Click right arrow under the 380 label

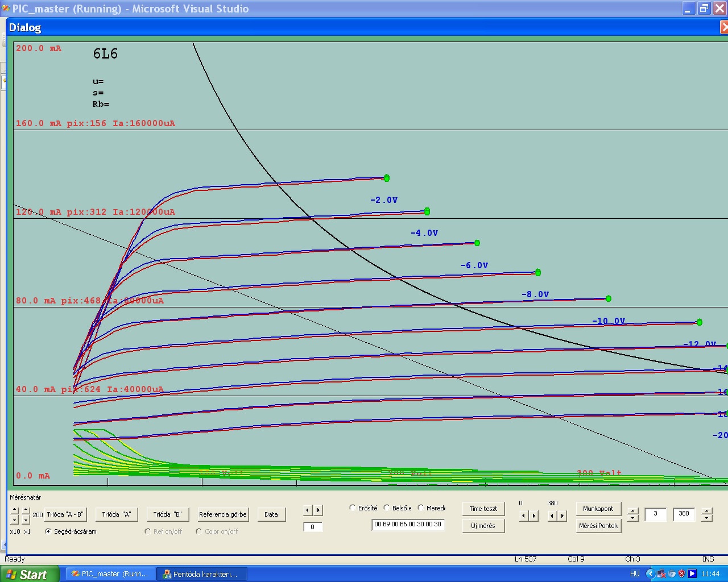562,516
